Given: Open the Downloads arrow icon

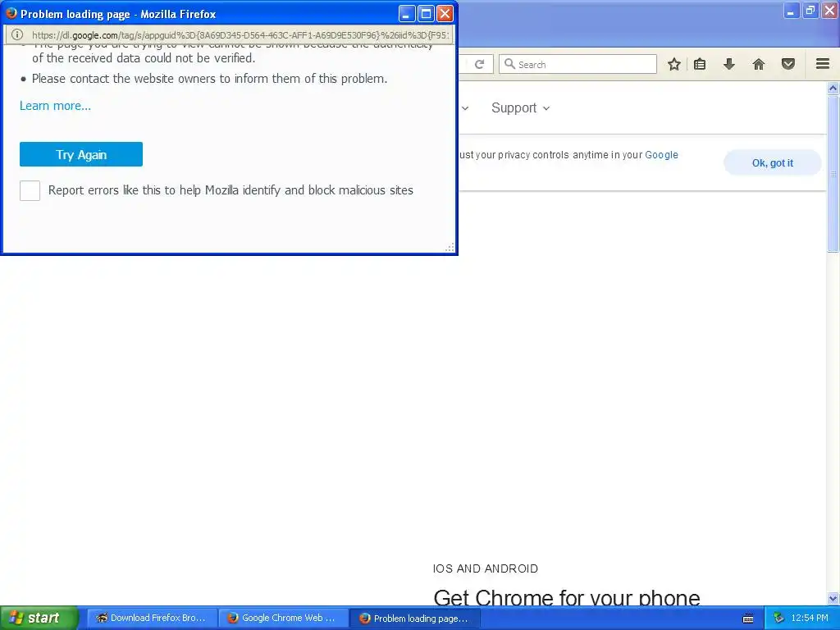Looking at the screenshot, I should pos(729,64).
